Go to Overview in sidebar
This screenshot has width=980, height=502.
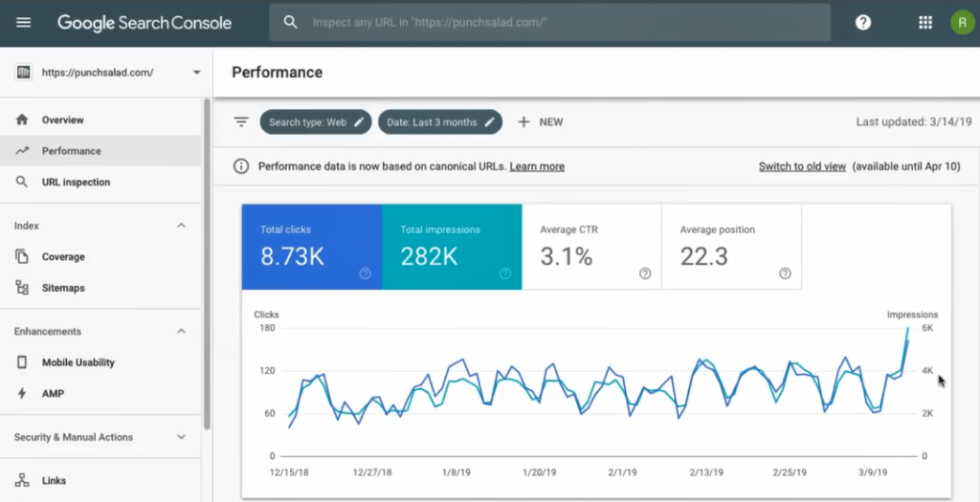point(100,120)
